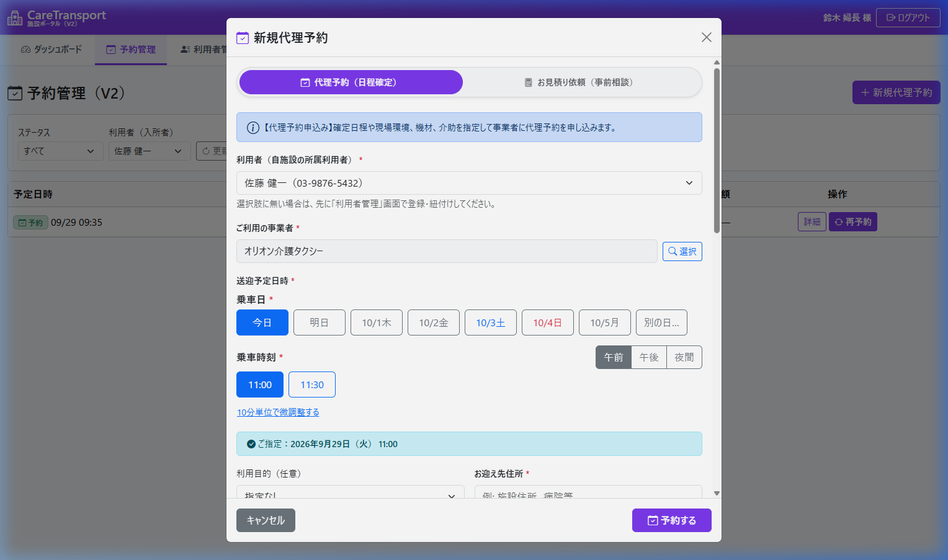Switch to お見積り依頼（事前相談） mode

click(x=580, y=82)
